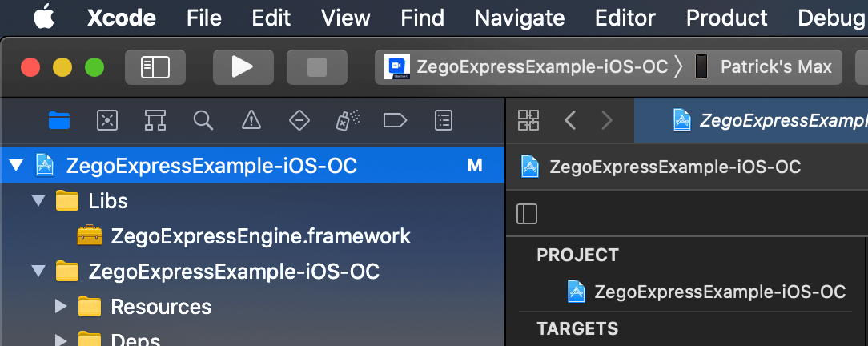
Task: Open the Project navigator folder icon
Action: tap(59, 120)
